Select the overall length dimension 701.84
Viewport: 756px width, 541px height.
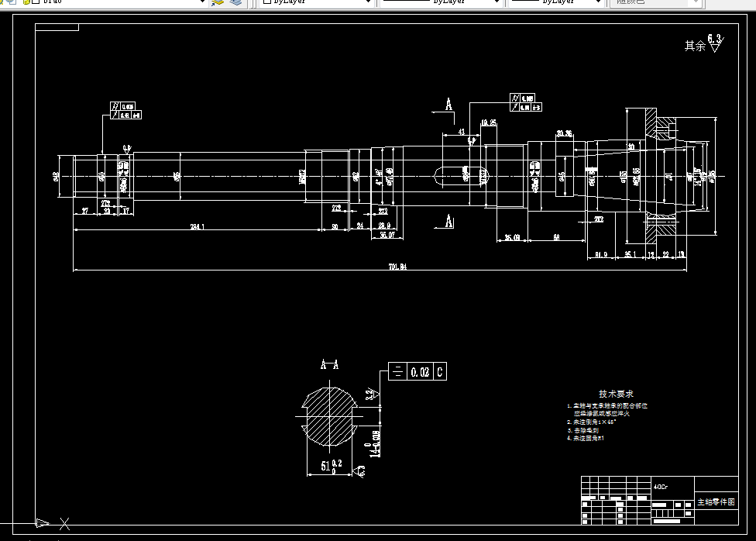[398, 267]
